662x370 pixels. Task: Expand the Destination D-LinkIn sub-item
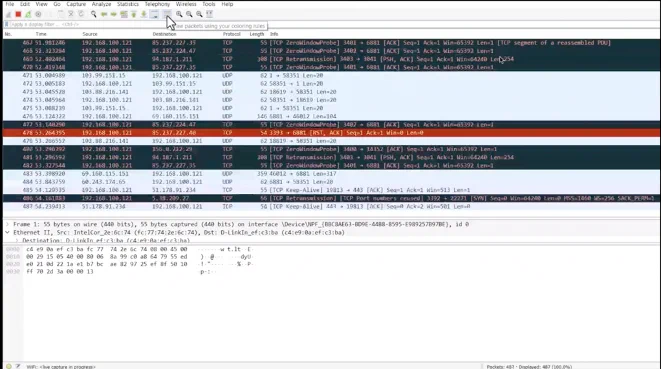coord(16,240)
